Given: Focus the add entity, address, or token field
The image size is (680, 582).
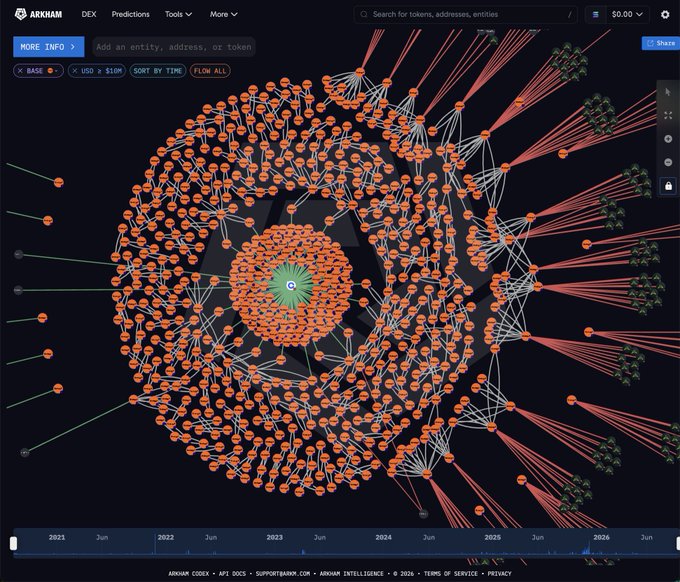Looking at the screenshot, I should (x=174, y=47).
